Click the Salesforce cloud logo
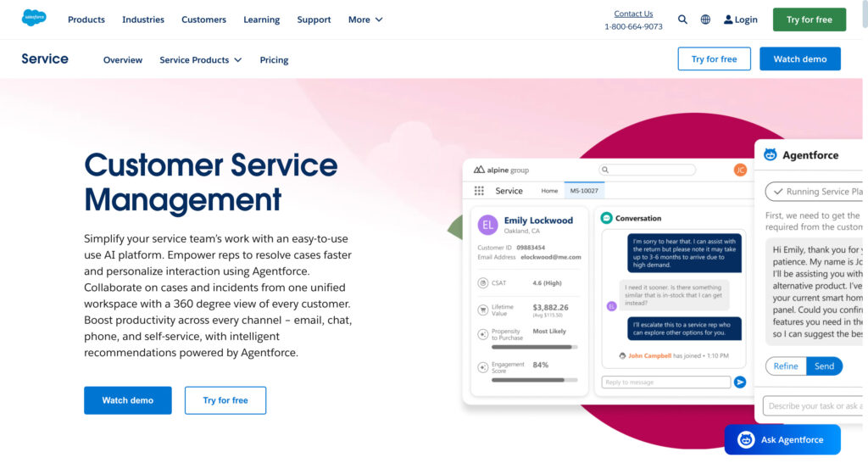Image resolution: width=868 pixels, height=469 pixels. 34,18
